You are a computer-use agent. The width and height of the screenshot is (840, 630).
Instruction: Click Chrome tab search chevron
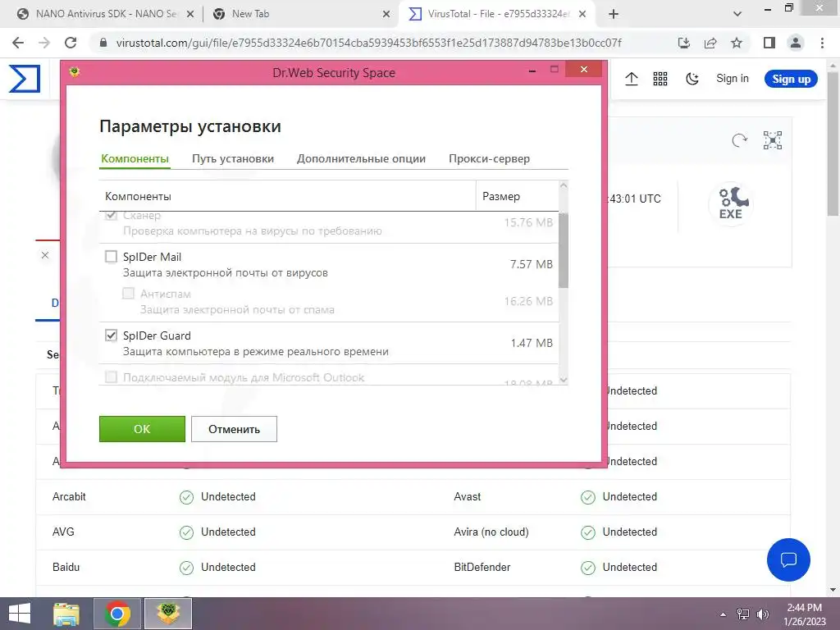point(737,14)
